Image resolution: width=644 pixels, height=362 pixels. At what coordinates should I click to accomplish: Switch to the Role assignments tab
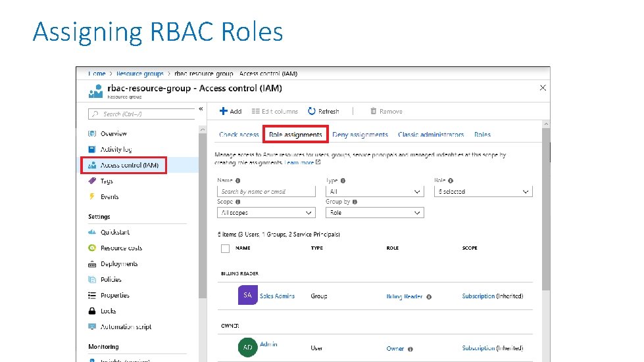click(295, 135)
